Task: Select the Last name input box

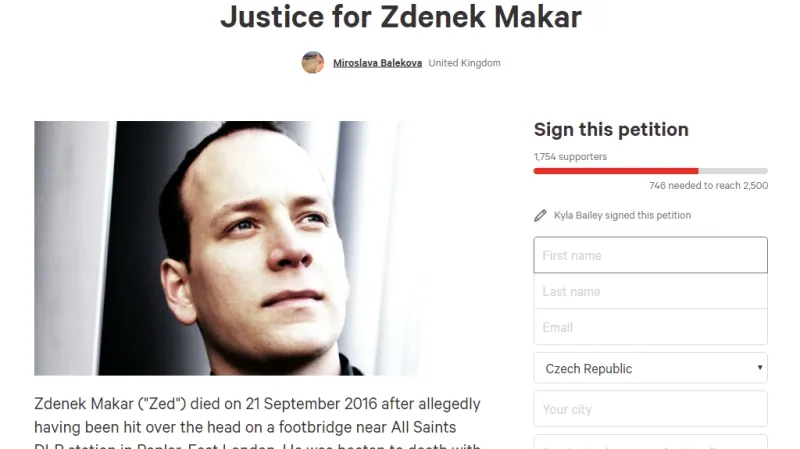Action: [x=651, y=291]
